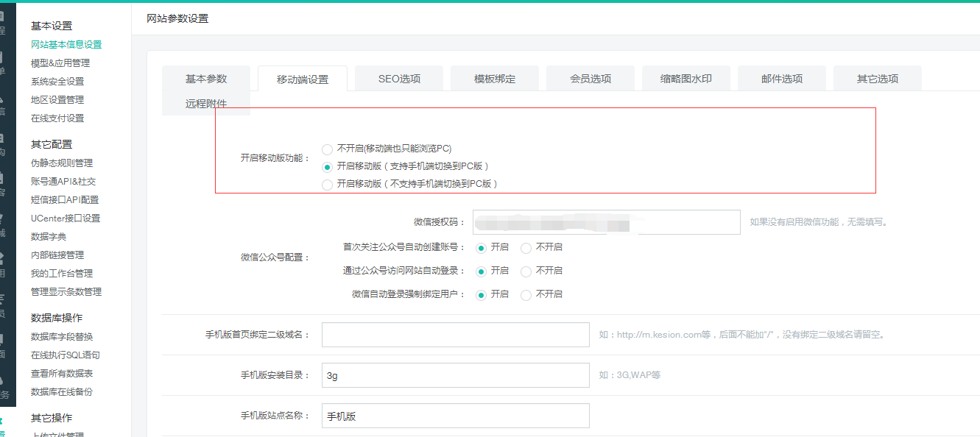This screenshot has height=437, width=980.
Task: Select the teal icon at sidebar top
Action: coord(7,3)
